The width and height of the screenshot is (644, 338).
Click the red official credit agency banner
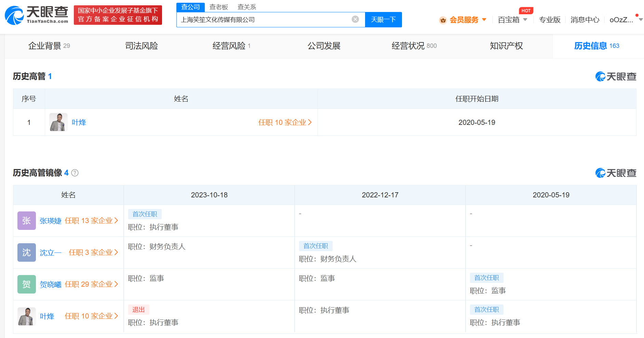pos(118,15)
